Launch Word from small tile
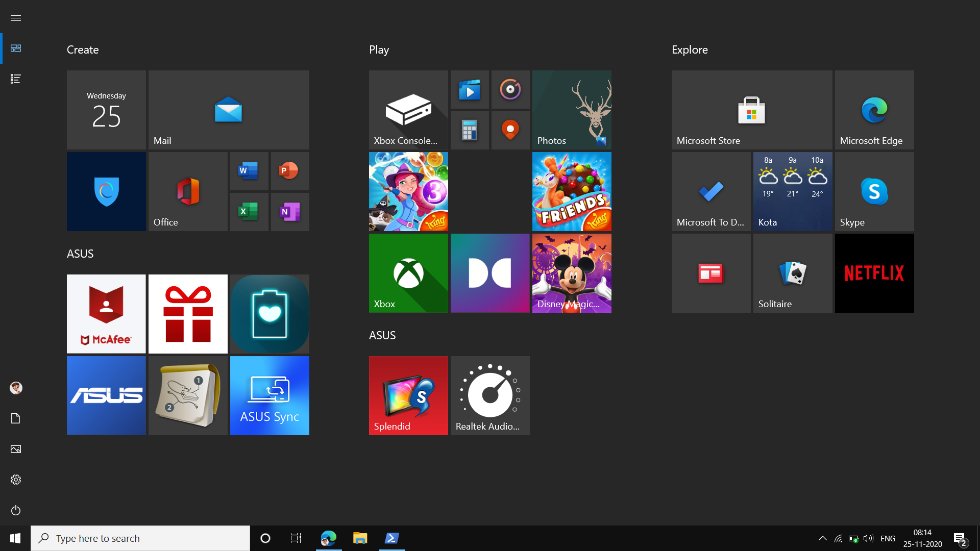Image resolution: width=980 pixels, height=551 pixels. tap(249, 171)
